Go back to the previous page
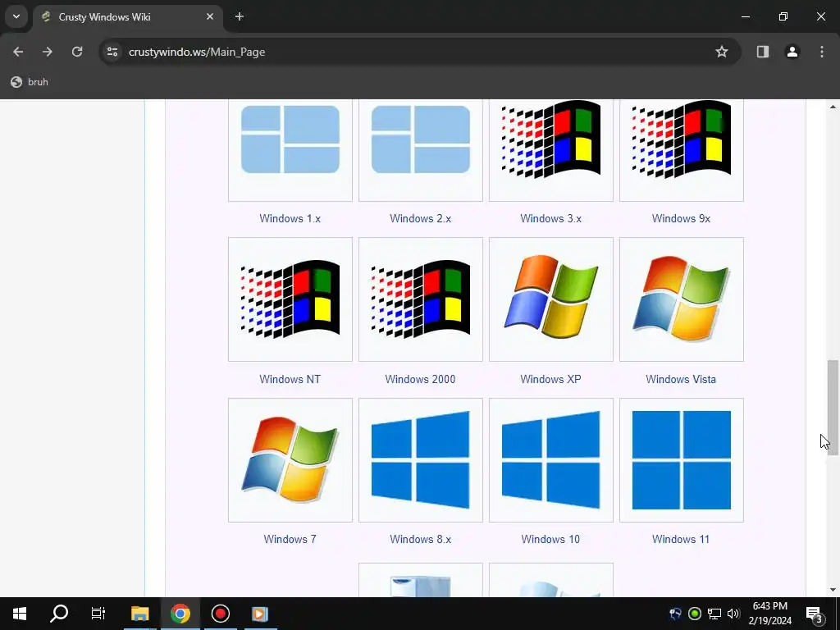Screen dimensions: 840x630 (18, 52)
